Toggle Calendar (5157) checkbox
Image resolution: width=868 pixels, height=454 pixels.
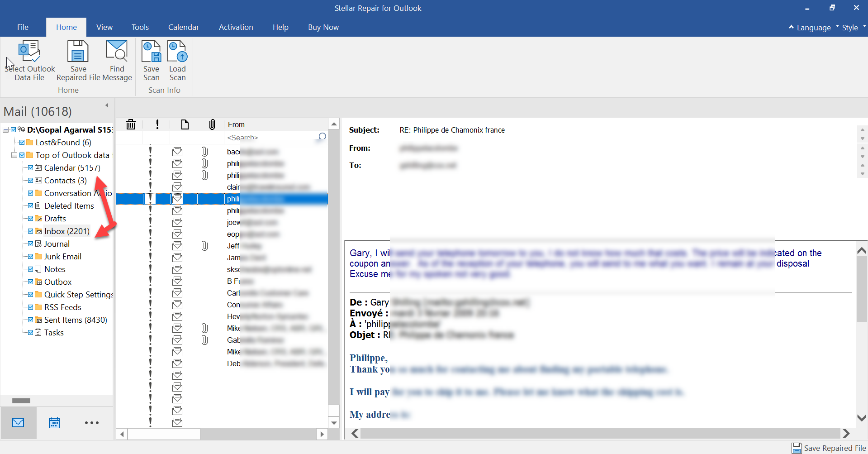coord(30,167)
